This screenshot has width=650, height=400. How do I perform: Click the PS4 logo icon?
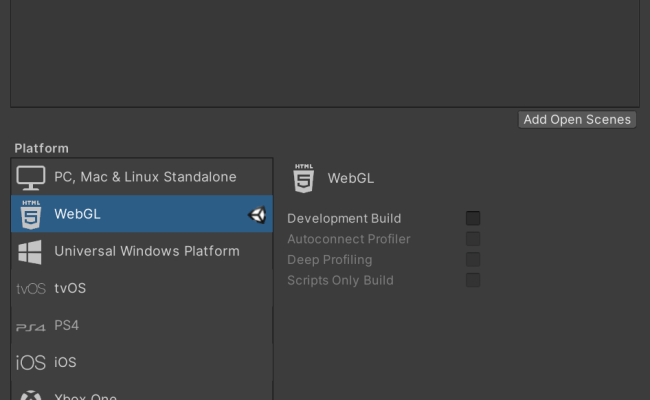[31, 327]
